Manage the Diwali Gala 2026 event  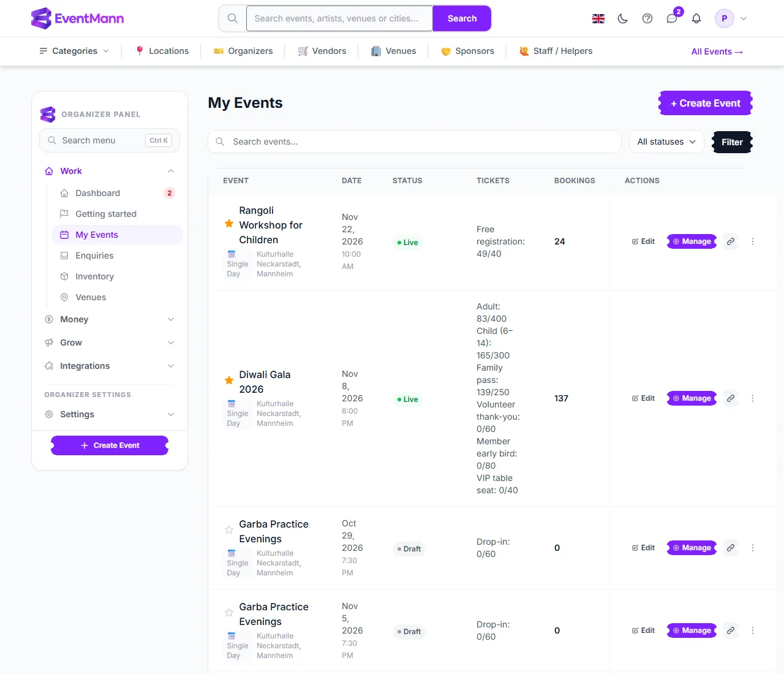(692, 398)
